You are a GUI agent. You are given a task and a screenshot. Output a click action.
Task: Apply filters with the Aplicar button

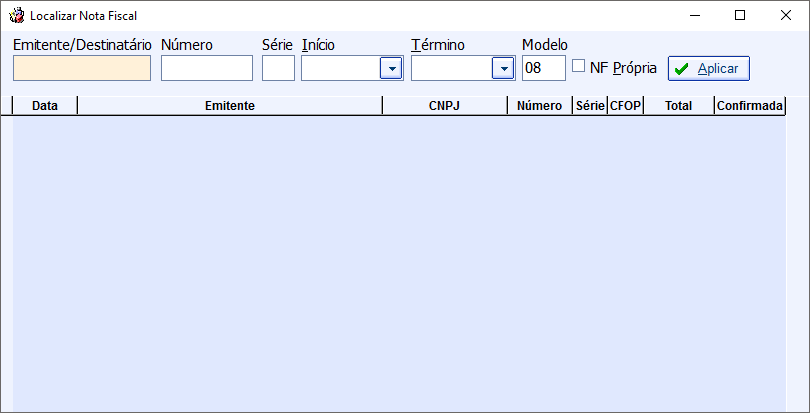click(x=709, y=68)
